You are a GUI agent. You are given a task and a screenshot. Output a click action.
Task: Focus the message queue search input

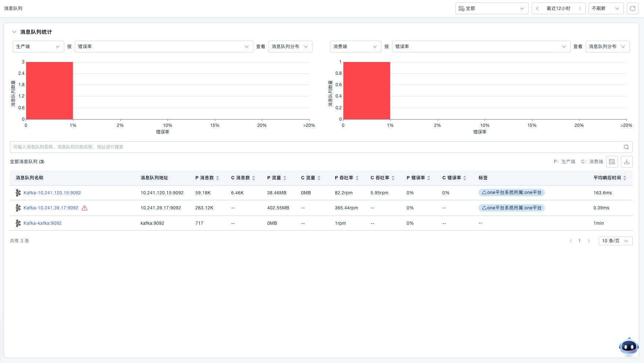click(x=316, y=147)
